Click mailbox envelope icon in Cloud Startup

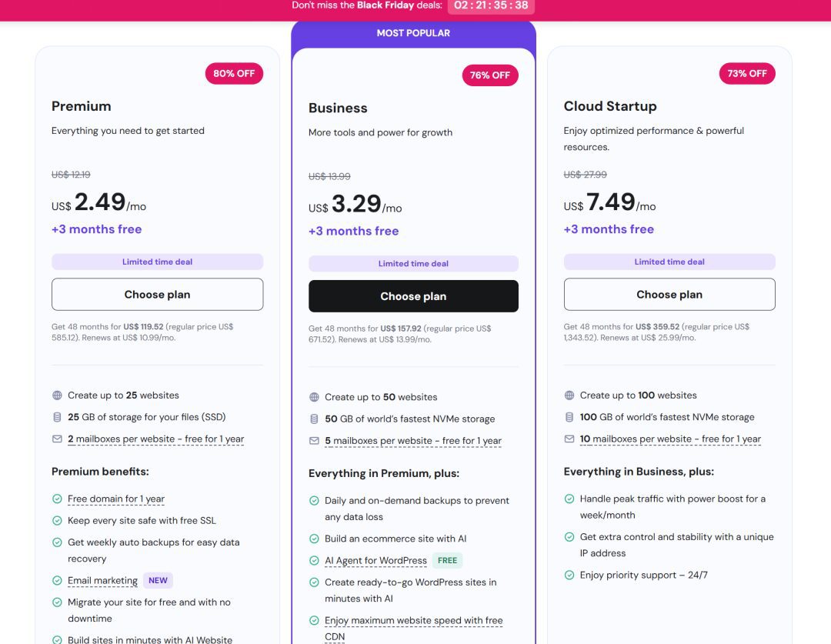tap(569, 439)
